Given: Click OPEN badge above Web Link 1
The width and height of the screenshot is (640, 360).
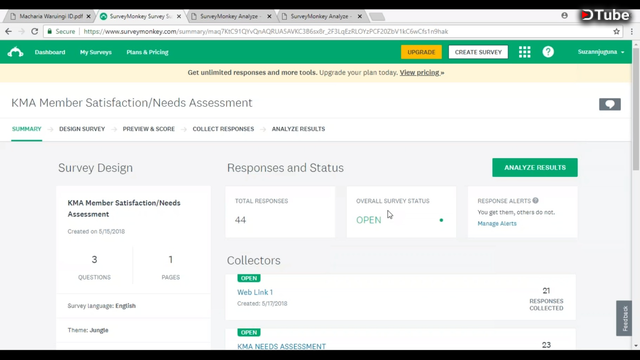Looking at the screenshot, I should 249,278.
